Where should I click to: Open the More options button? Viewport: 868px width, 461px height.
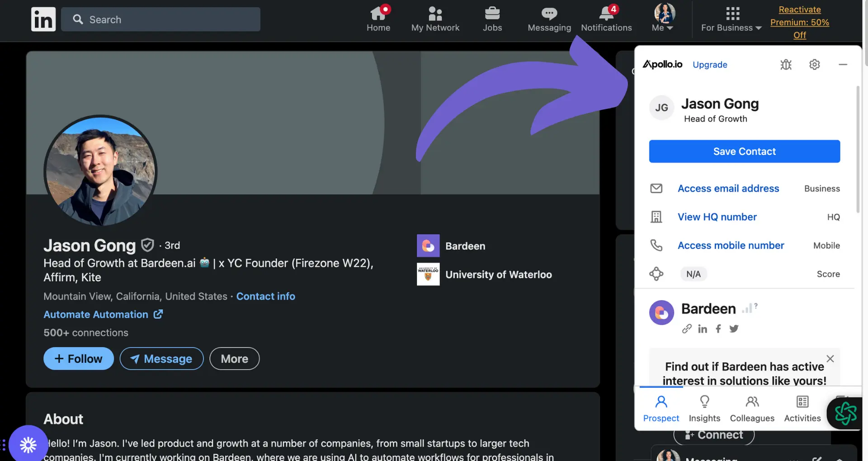(234, 358)
